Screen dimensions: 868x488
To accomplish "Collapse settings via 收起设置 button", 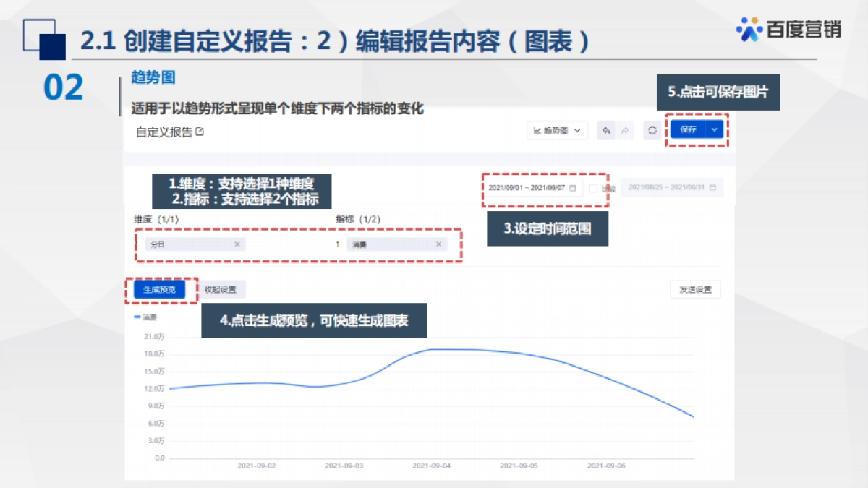I will [x=220, y=289].
